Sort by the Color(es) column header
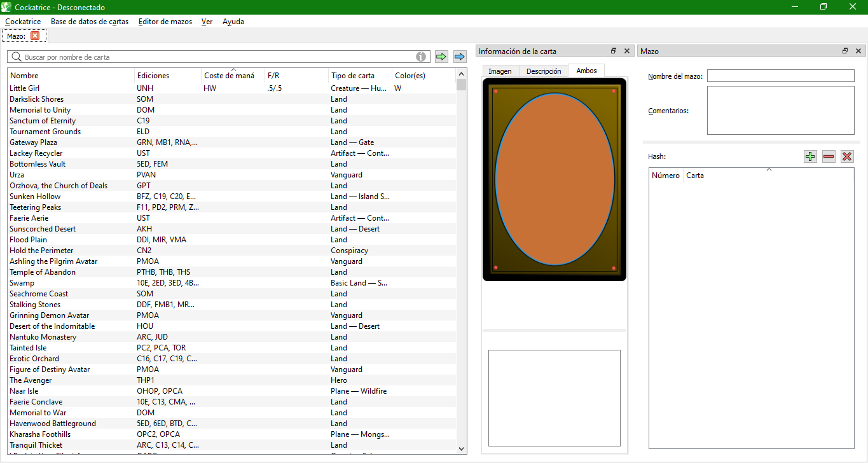 coord(424,76)
